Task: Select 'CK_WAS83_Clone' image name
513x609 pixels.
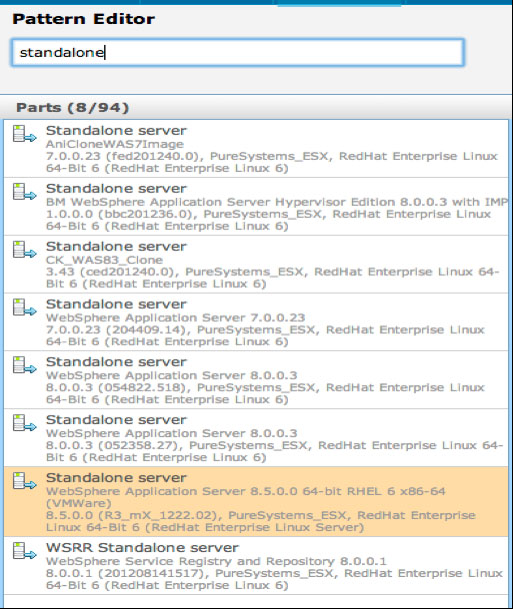Action: tap(104, 260)
